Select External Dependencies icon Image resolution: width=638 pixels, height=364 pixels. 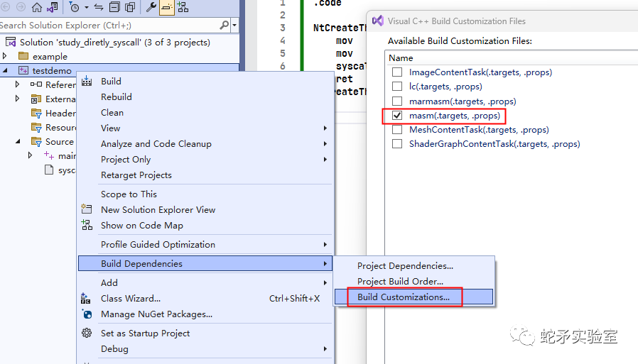click(x=36, y=99)
